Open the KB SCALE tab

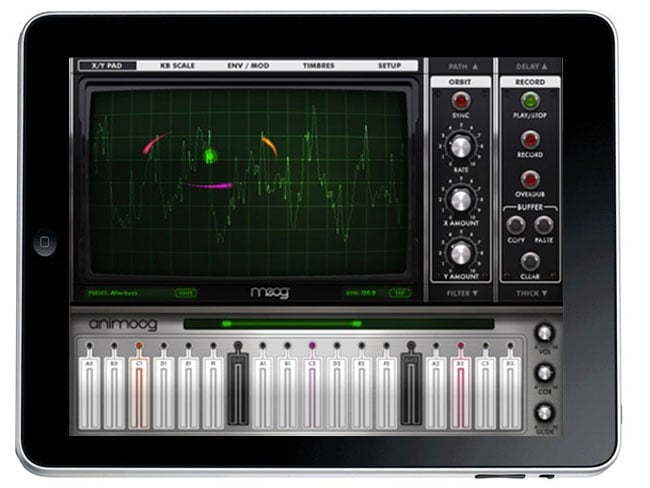pyautogui.click(x=177, y=66)
